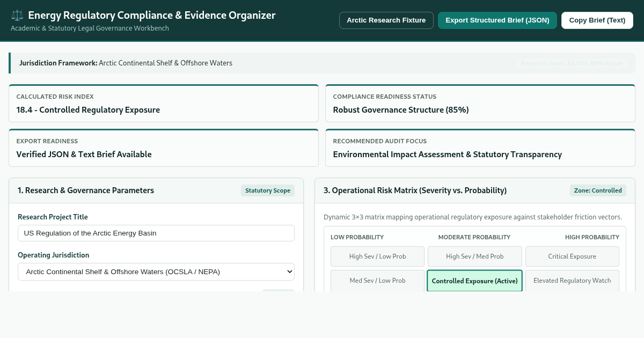Click the scales of justice logo icon

click(17, 16)
